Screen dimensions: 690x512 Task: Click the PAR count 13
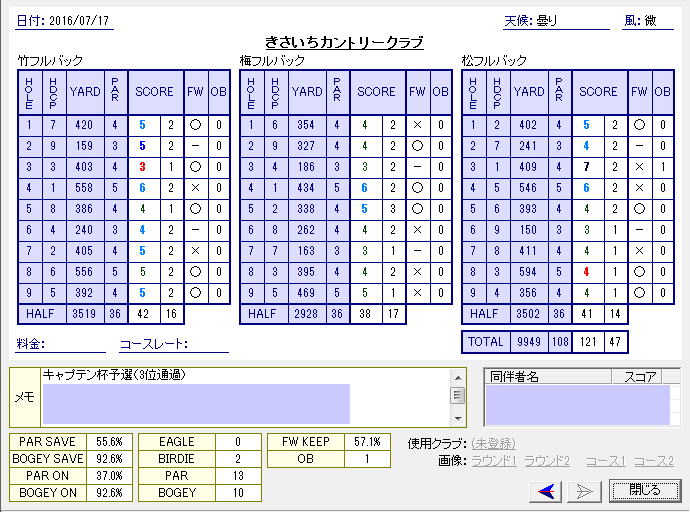(238, 476)
